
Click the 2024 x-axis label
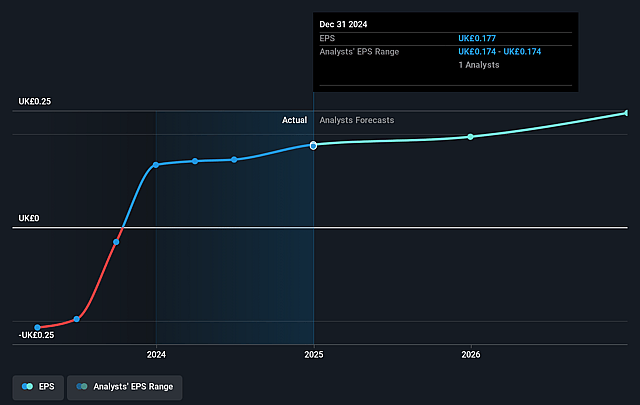(x=156, y=354)
